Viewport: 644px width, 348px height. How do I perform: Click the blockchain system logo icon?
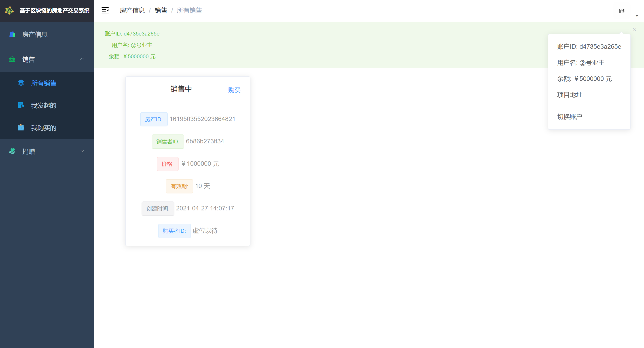point(9,10)
